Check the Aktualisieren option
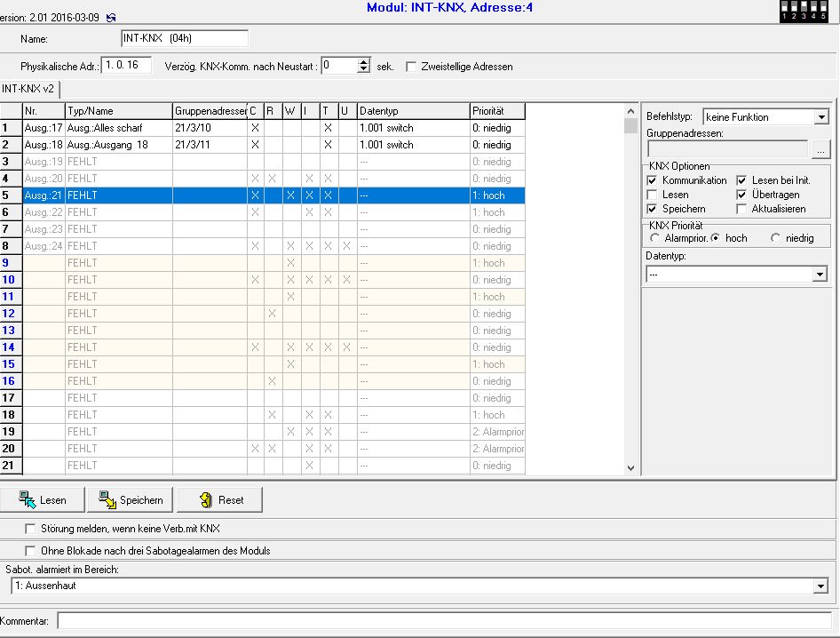 [x=743, y=209]
